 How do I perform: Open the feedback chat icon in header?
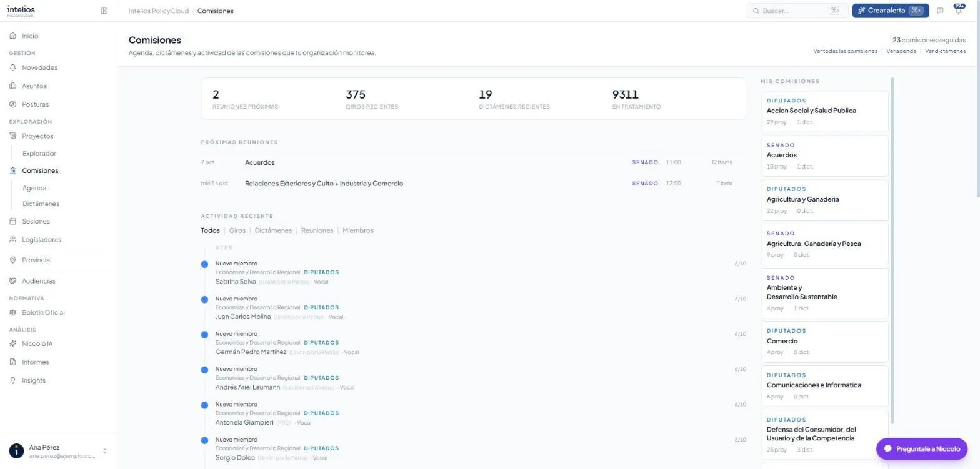940,11
